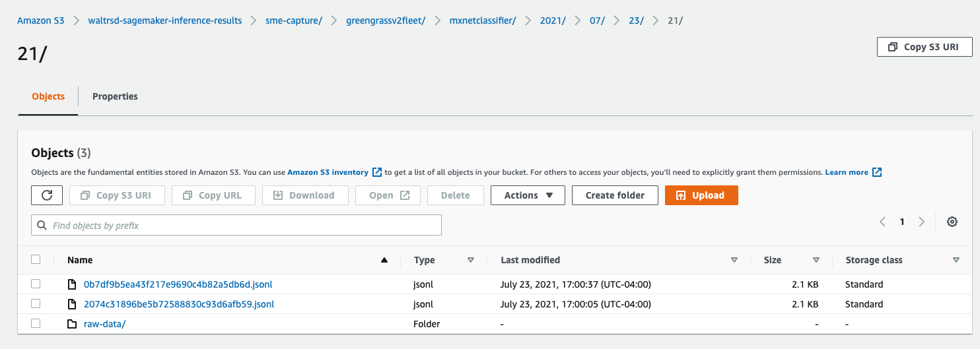Screen dimensions: 980x349
Task: Click date July 23, 2021, 17:00:05
Action: click(576, 304)
